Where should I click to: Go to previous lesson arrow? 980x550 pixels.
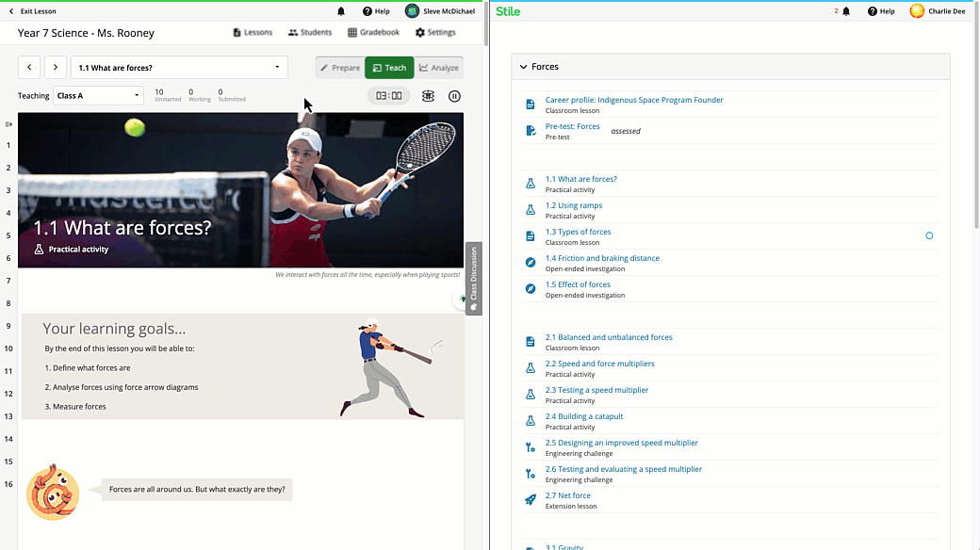click(x=29, y=68)
